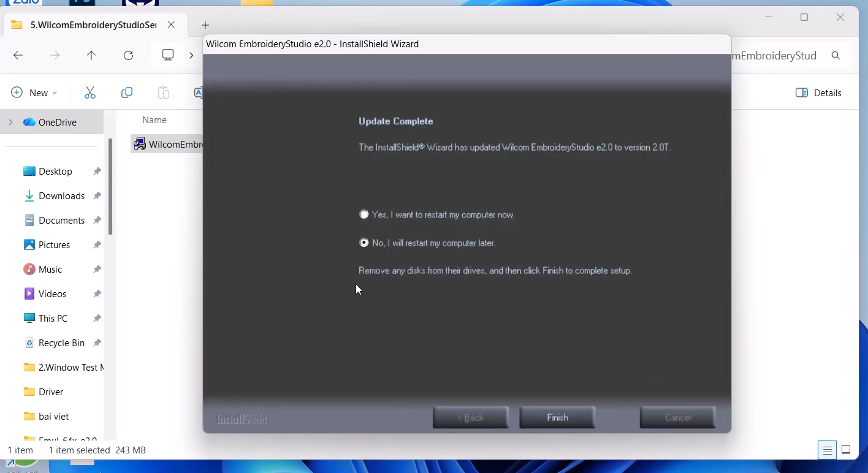Screen dimensions: 868x473
Task: Click the Copy icon in Explorer toolbar
Action: (x=127, y=93)
